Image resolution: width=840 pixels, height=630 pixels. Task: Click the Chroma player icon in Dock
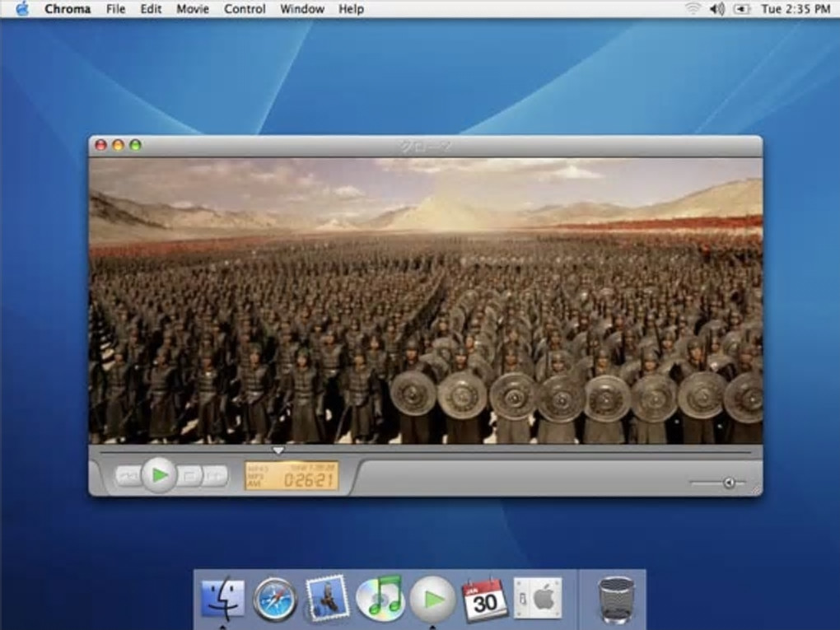coord(433,599)
